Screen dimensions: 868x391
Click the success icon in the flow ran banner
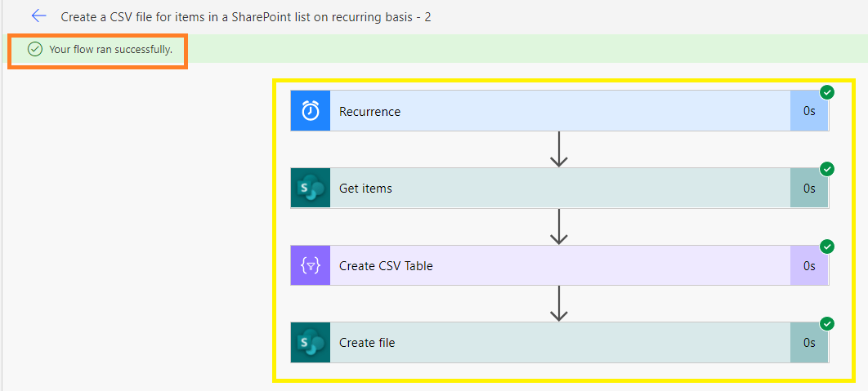(35, 49)
